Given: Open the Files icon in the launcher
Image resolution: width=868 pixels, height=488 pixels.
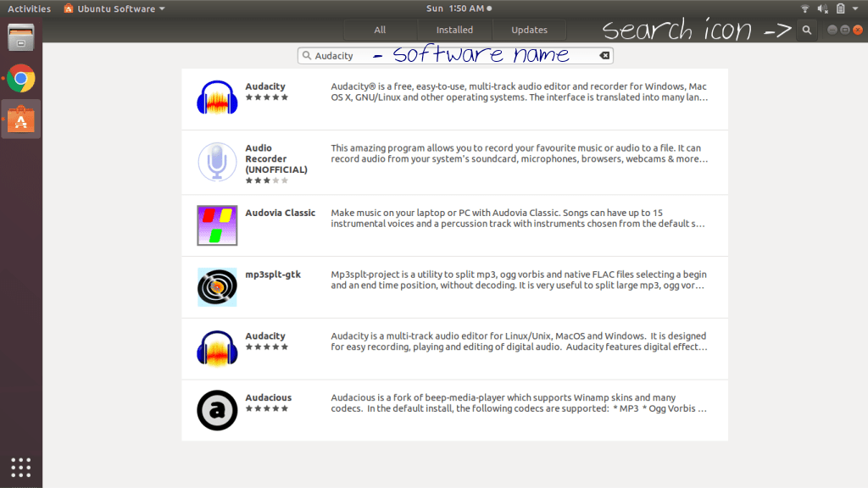Looking at the screenshot, I should 20,38.
